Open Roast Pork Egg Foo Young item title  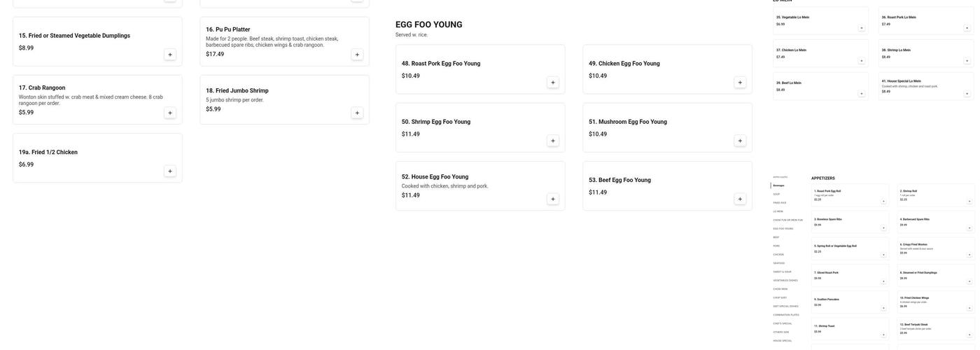click(x=441, y=64)
